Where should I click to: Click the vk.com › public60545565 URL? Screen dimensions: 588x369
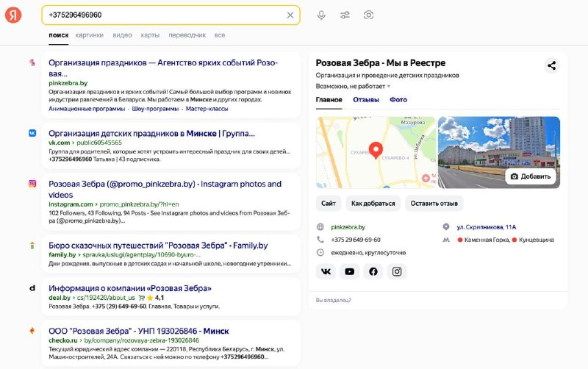pos(85,143)
